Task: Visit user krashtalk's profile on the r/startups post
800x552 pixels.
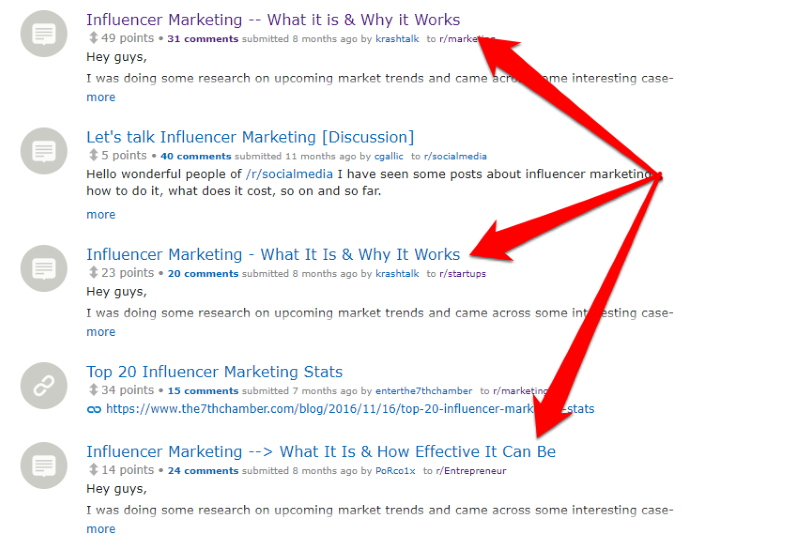Action: (397, 273)
